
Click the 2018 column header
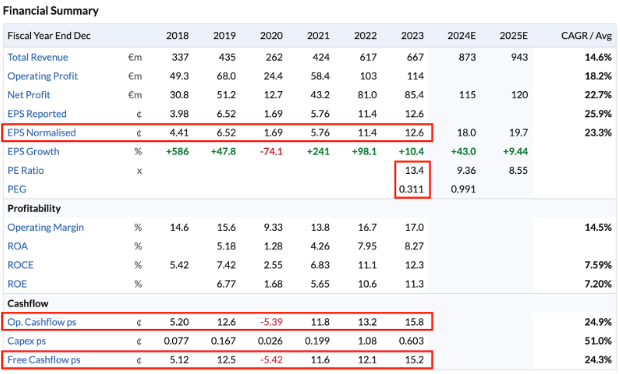point(177,36)
